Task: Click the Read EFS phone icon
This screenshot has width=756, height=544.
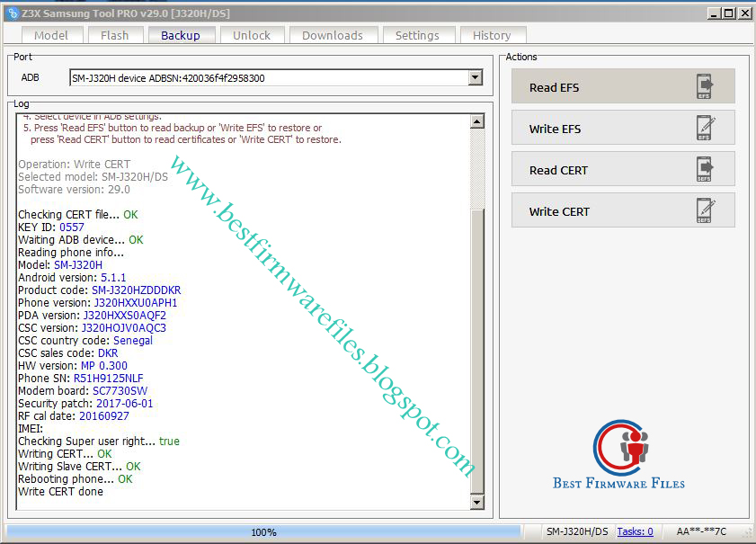Action: click(x=704, y=87)
